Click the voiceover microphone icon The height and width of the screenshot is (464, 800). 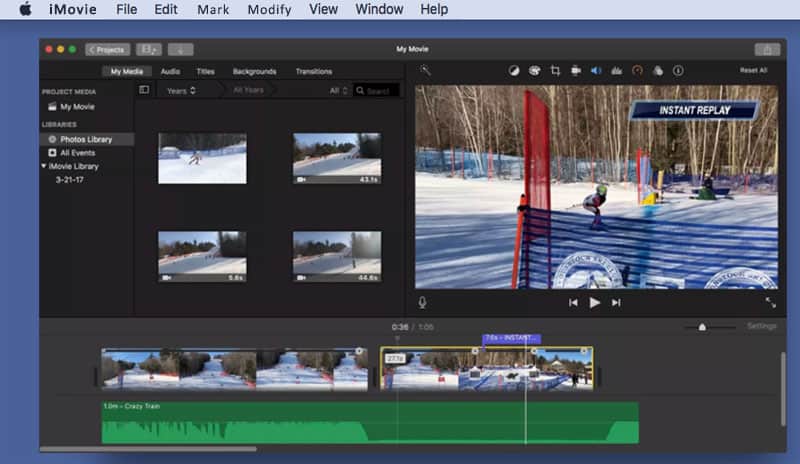(422, 303)
